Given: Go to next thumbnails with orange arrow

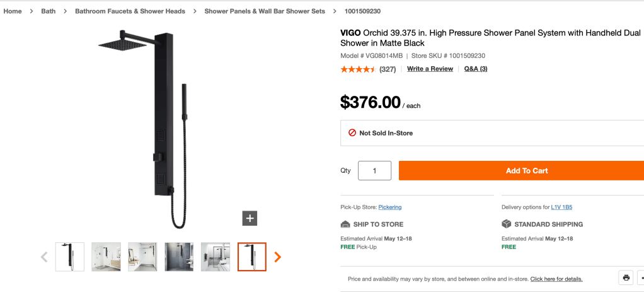Looking at the screenshot, I should (278, 257).
